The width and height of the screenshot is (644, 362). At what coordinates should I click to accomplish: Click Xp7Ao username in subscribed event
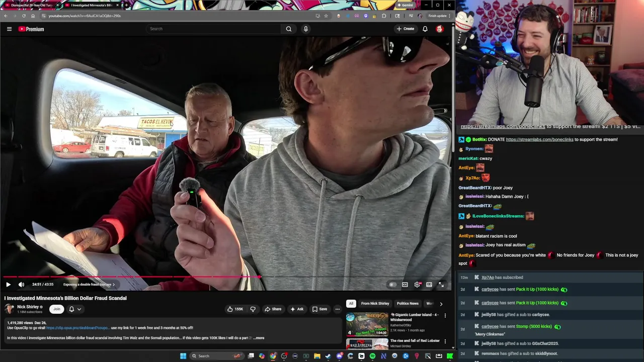pyautogui.click(x=488, y=278)
